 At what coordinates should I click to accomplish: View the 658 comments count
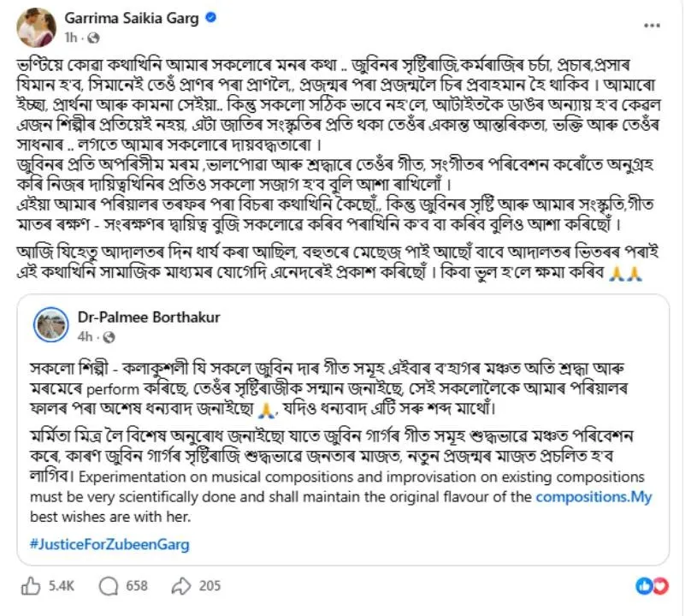click(137, 586)
